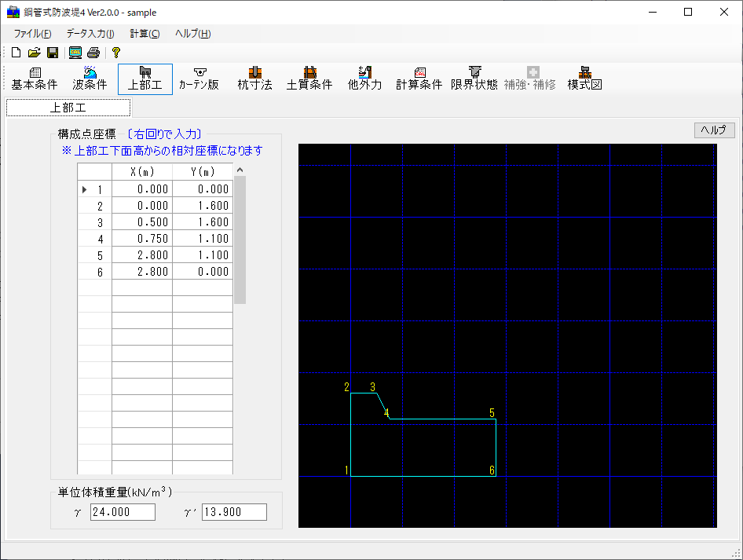Open the ファイル(F) menu
Image resolution: width=743 pixels, height=560 pixels.
32,34
